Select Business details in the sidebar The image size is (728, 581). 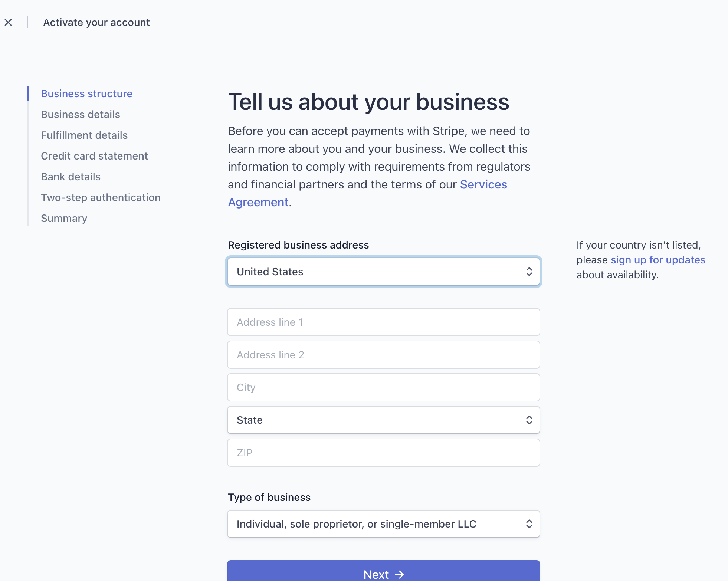click(81, 114)
